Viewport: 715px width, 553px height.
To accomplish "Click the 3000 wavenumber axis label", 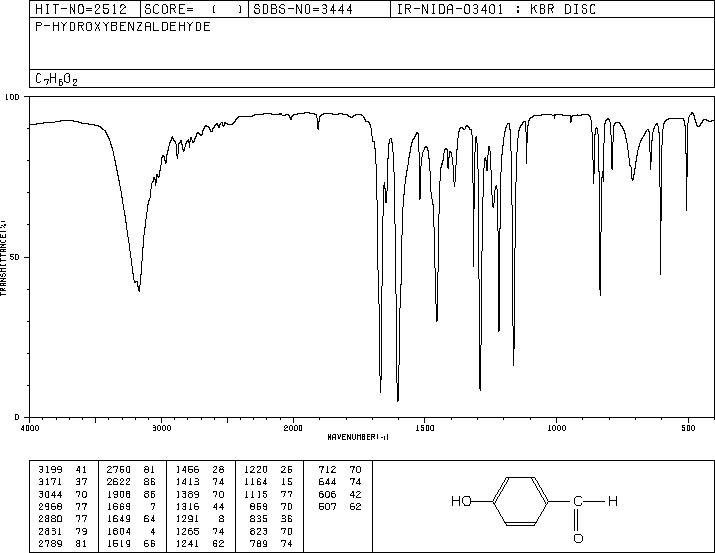I will pyautogui.click(x=161, y=428).
